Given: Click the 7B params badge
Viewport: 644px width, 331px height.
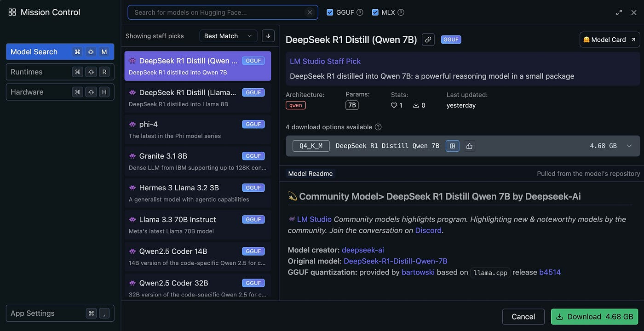Looking at the screenshot, I should [352, 105].
